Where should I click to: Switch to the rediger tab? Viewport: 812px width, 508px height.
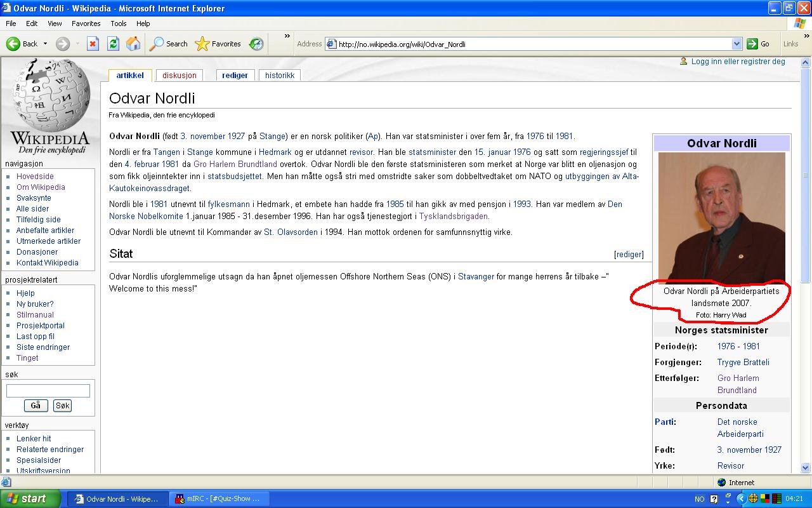(x=235, y=75)
